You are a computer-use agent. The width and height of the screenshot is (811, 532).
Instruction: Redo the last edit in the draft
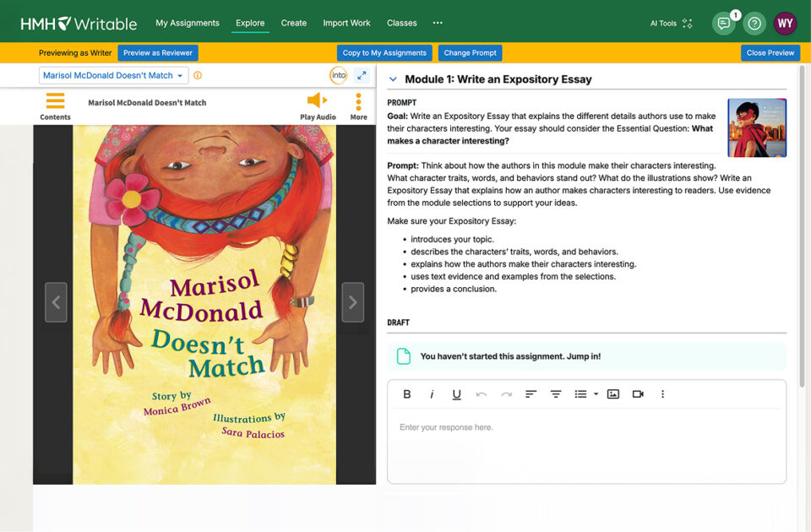click(506, 394)
